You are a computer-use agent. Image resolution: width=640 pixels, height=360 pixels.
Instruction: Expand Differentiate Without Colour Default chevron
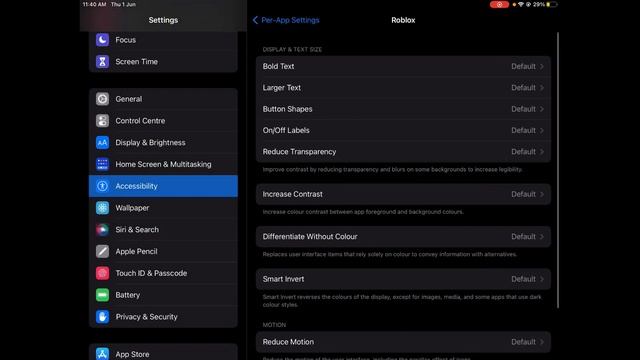coord(542,237)
